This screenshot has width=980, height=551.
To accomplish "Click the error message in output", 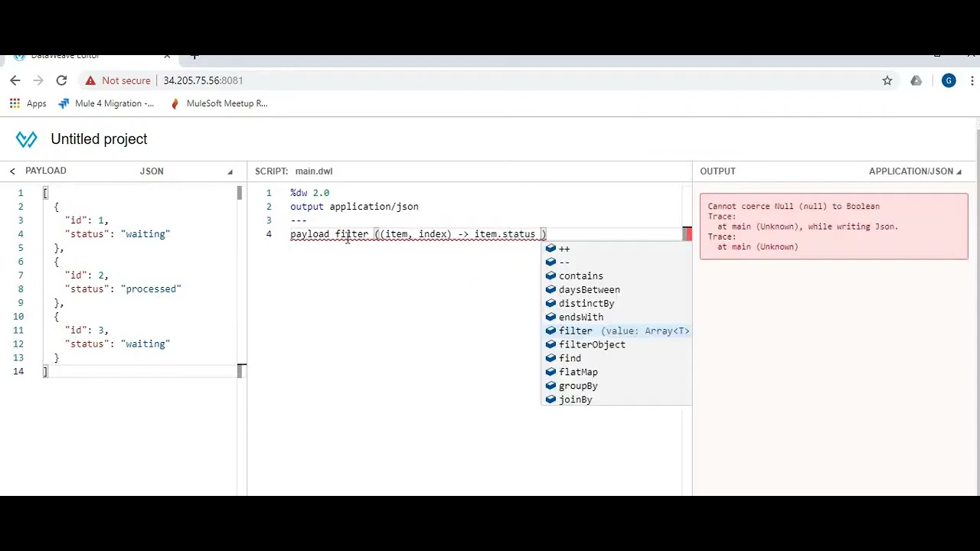I will 834,227.
